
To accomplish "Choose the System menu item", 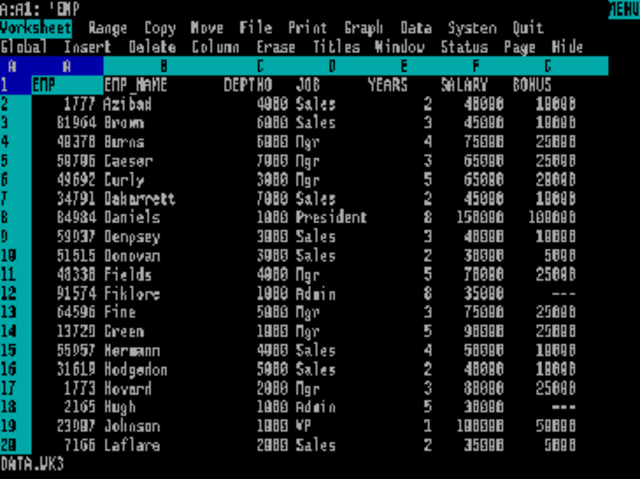I will [472, 28].
